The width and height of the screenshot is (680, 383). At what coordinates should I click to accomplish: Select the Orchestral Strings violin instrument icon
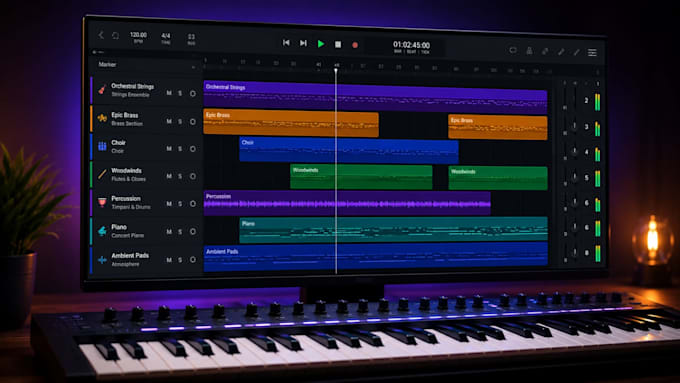coord(102,90)
